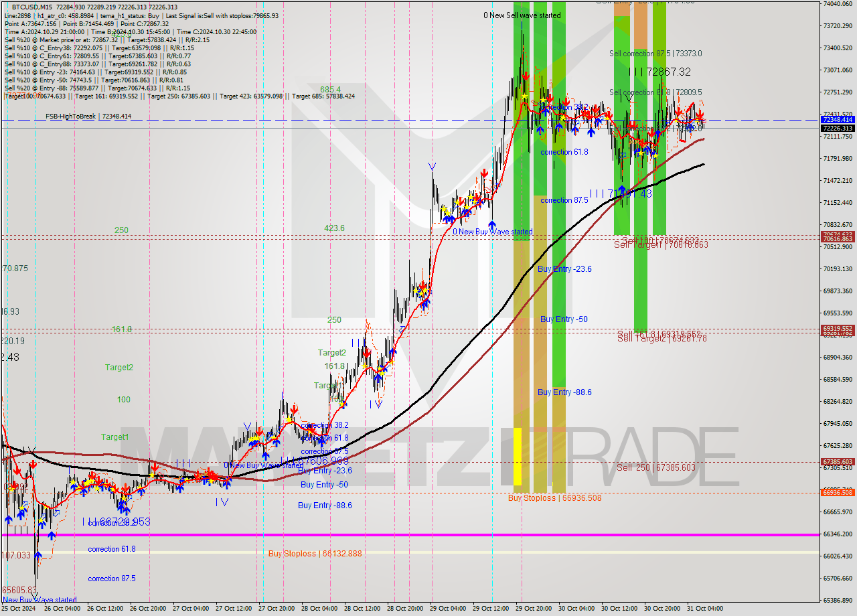Click 73400.520 on the price axis
Viewport: 857px width, 616px height.
[x=838, y=48]
